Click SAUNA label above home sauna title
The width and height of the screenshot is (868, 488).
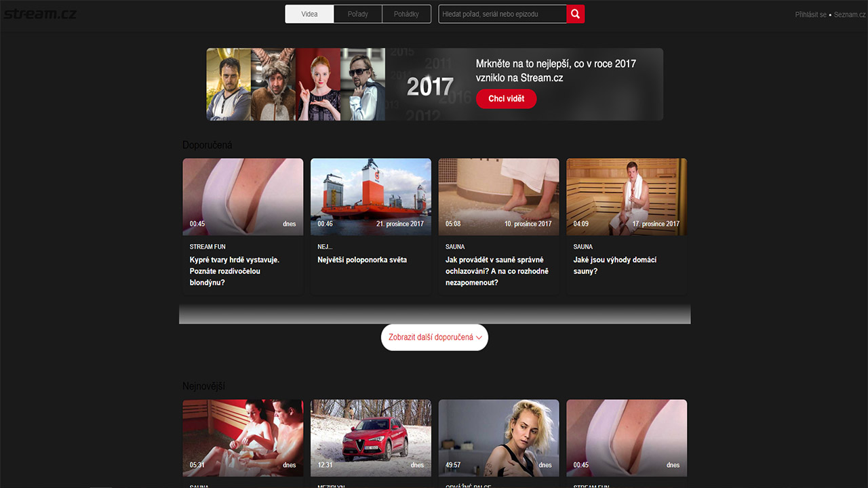coord(583,247)
